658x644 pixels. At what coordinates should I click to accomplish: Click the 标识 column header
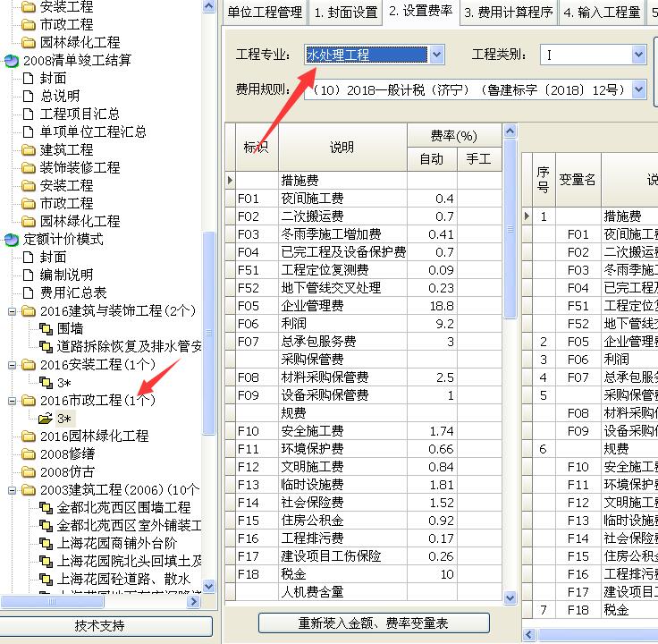pos(257,148)
